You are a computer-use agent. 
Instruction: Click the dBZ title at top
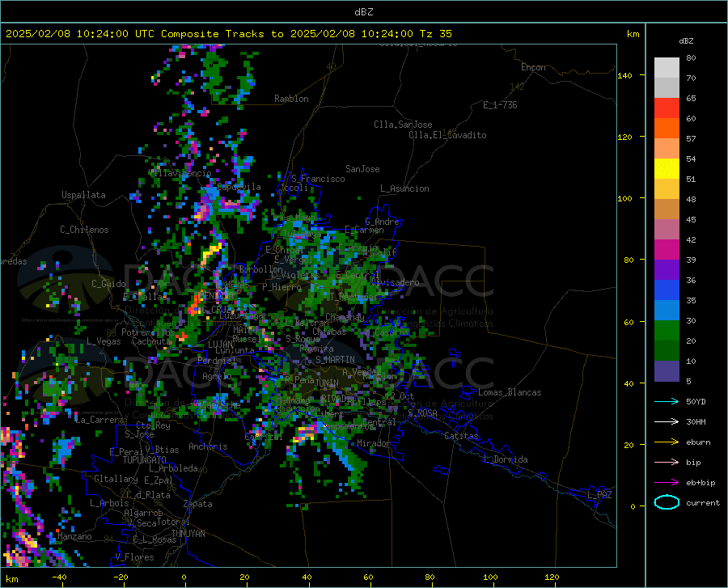(x=363, y=12)
